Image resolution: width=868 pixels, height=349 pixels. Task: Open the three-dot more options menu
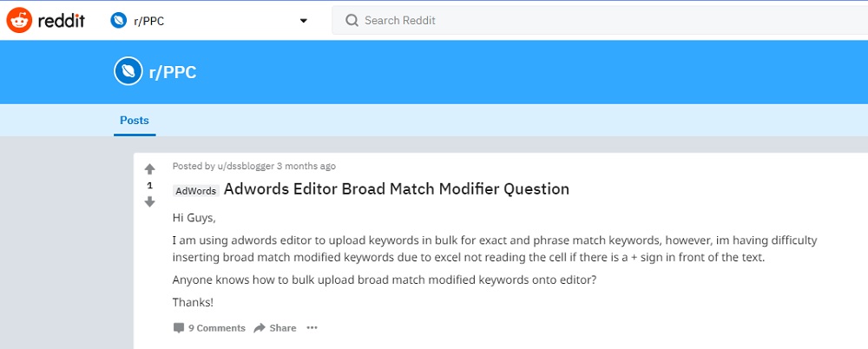click(312, 328)
